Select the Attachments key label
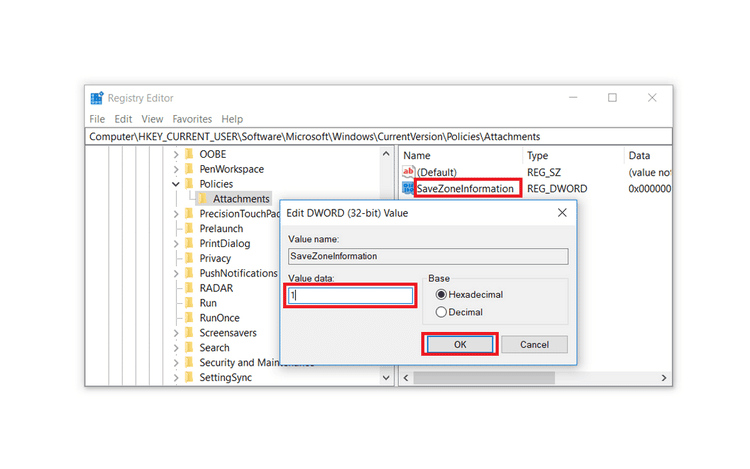 click(x=241, y=199)
